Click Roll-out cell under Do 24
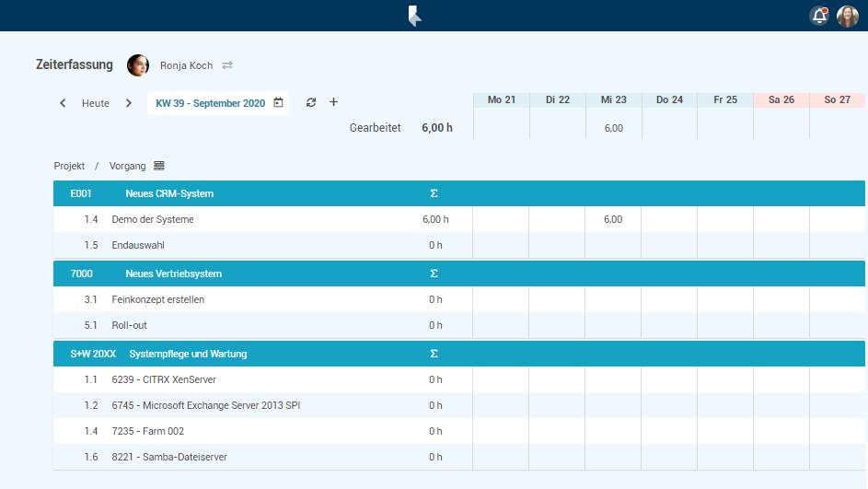This screenshot has height=489, width=868. (668, 326)
